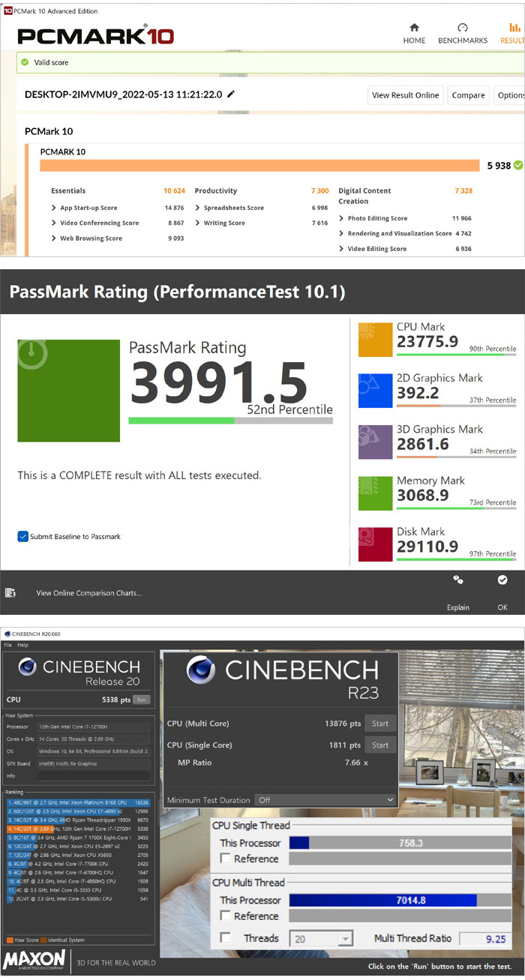This screenshot has height=980, width=525.
Task: Select the blue 2D Graphics Mark icon
Action: (x=375, y=391)
